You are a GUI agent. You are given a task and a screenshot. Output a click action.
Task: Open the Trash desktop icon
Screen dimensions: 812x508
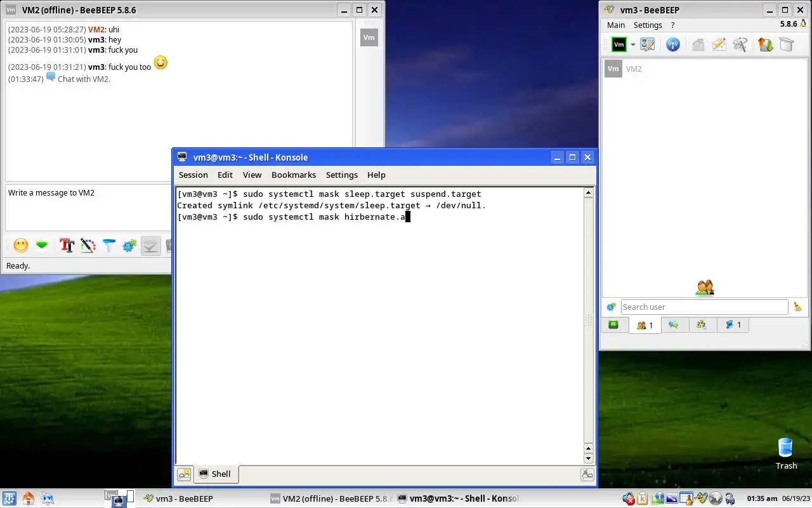[786, 453]
